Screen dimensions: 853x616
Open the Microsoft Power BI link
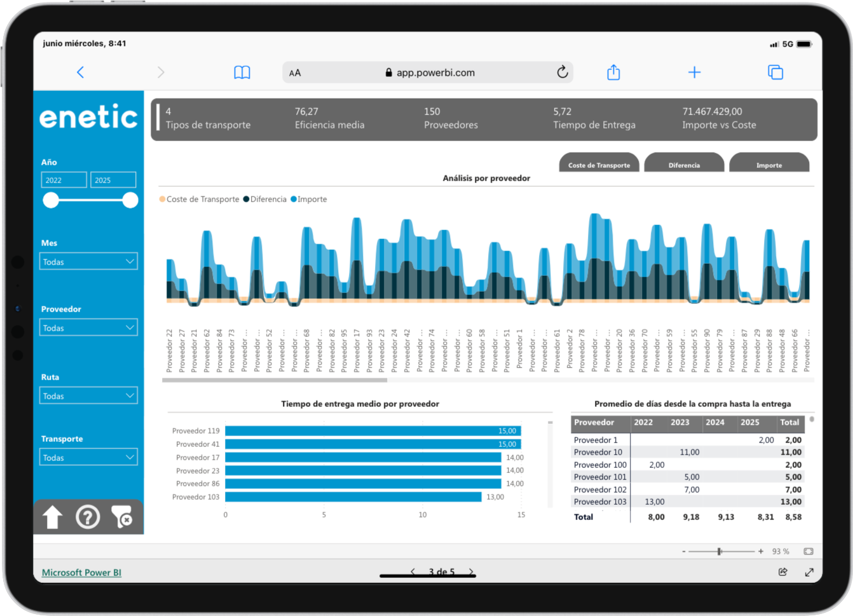tap(81, 573)
